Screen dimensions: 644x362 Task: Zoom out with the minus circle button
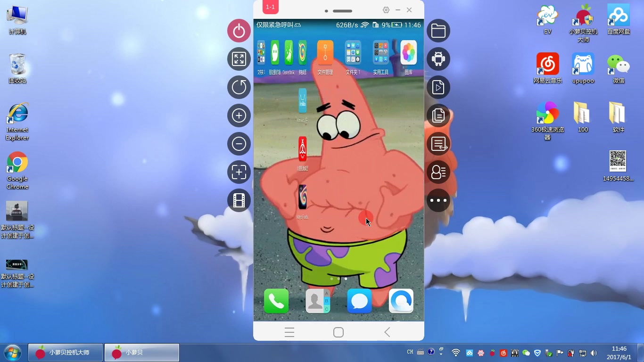coord(239,144)
